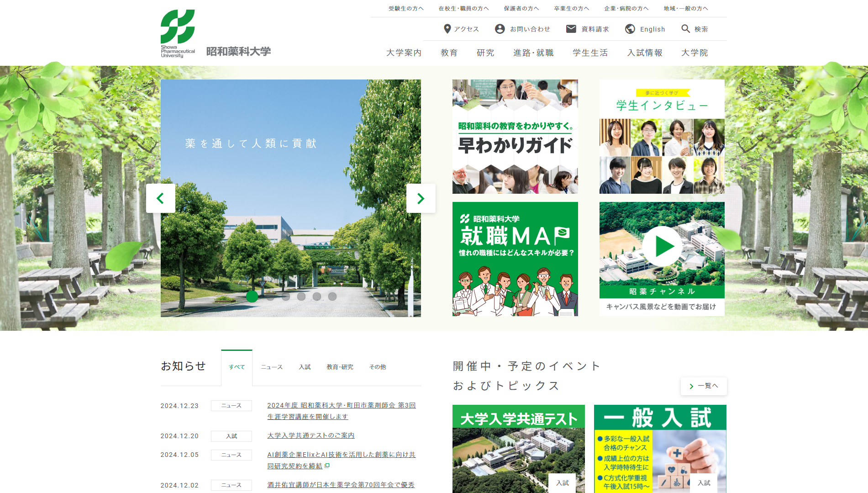Open the 進路・就職 main menu
Viewport: 868px width, 493px height.
tap(533, 53)
